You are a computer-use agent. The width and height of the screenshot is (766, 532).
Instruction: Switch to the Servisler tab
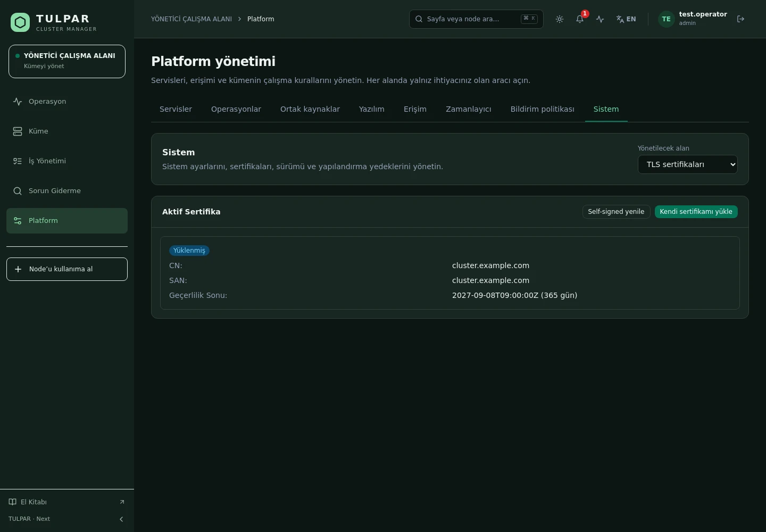click(x=176, y=109)
